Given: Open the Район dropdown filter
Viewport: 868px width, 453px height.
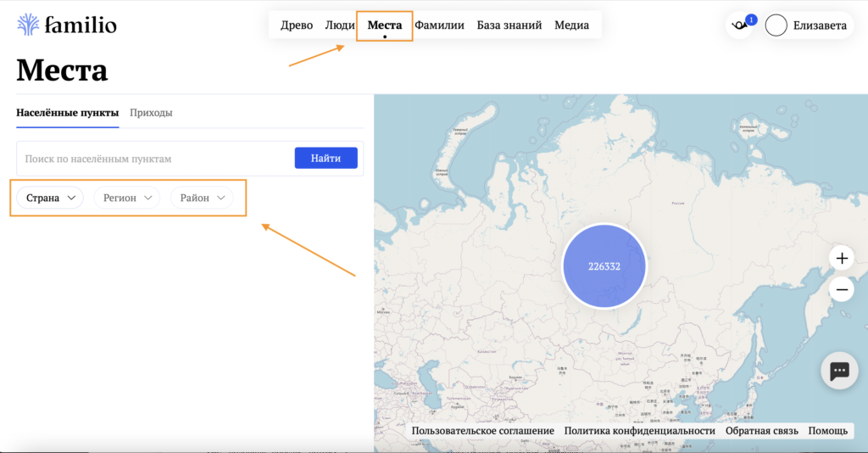Looking at the screenshot, I should click(x=202, y=198).
